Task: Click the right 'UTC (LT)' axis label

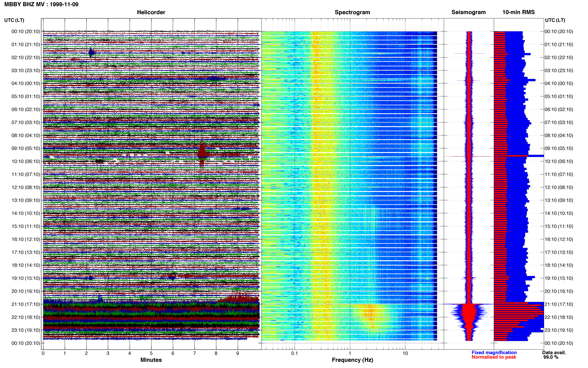Action: (555, 20)
